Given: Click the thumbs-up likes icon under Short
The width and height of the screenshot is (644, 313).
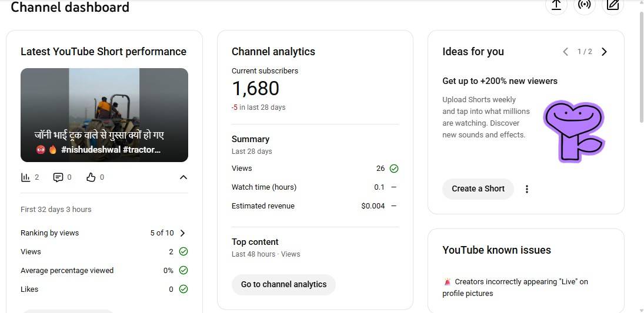Looking at the screenshot, I should point(91,177).
